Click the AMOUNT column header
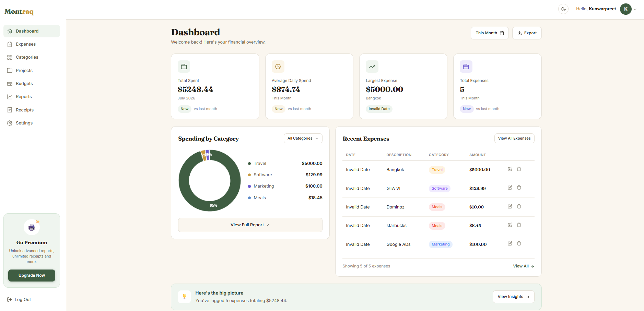Screen dimensions: 644x311 click(x=478, y=155)
